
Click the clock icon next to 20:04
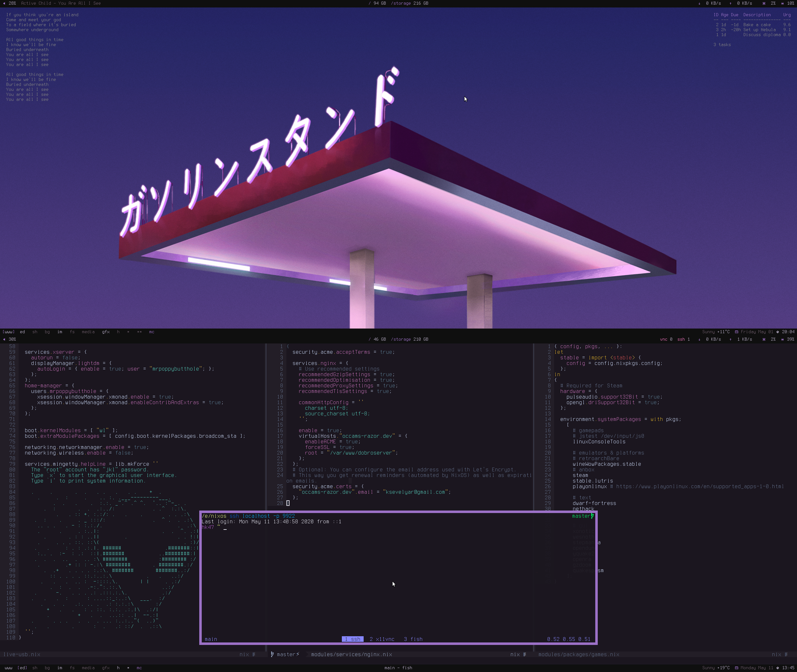pos(778,332)
